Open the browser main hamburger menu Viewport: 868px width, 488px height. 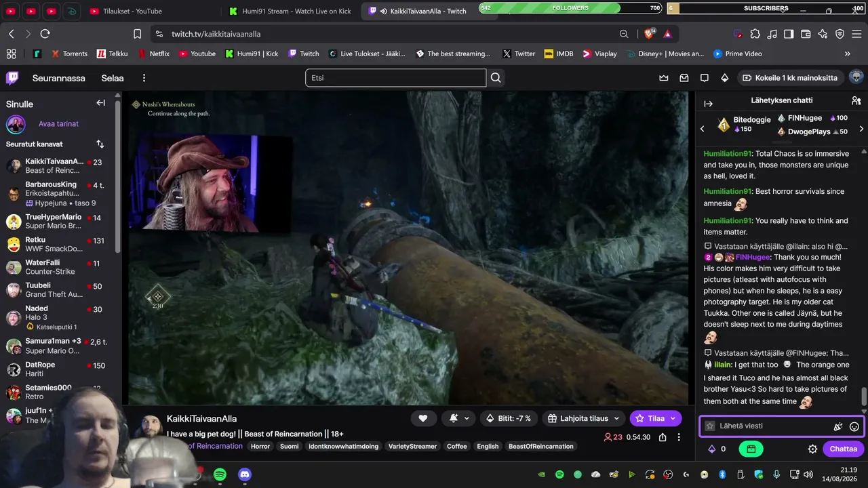pyautogui.click(x=856, y=34)
